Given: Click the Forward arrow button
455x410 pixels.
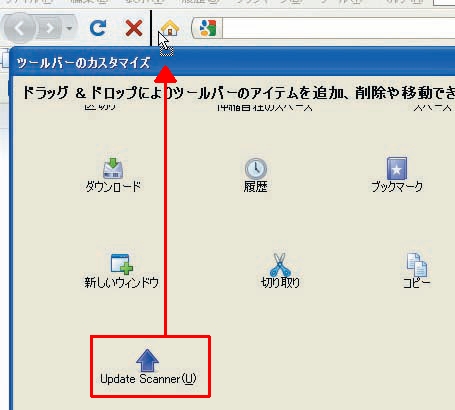Looking at the screenshot, I should click(49, 28).
